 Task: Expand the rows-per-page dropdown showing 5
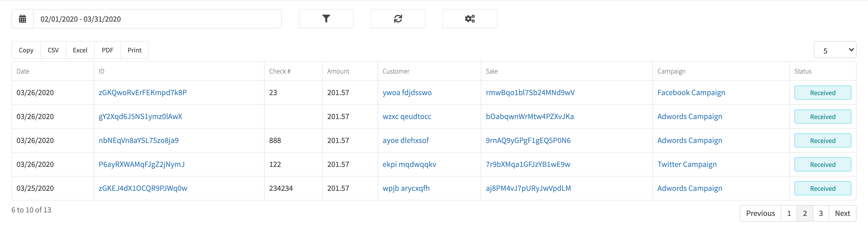tap(835, 50)
